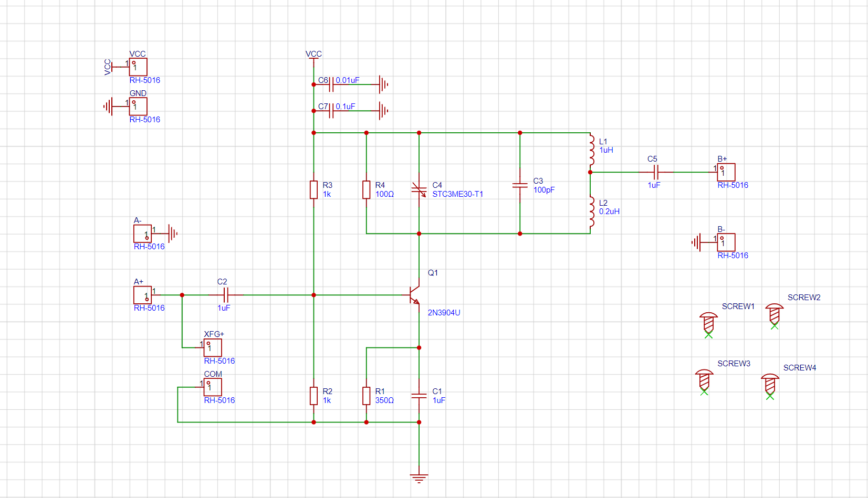Pick the C3 100pF capacitor symbol
868x498 pixels.
520,185
